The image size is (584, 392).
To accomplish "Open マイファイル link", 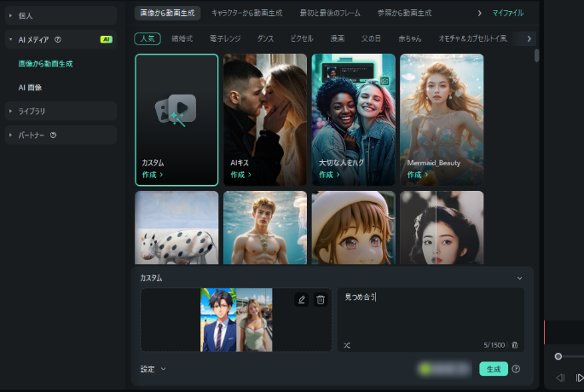I will click(507, 13).
